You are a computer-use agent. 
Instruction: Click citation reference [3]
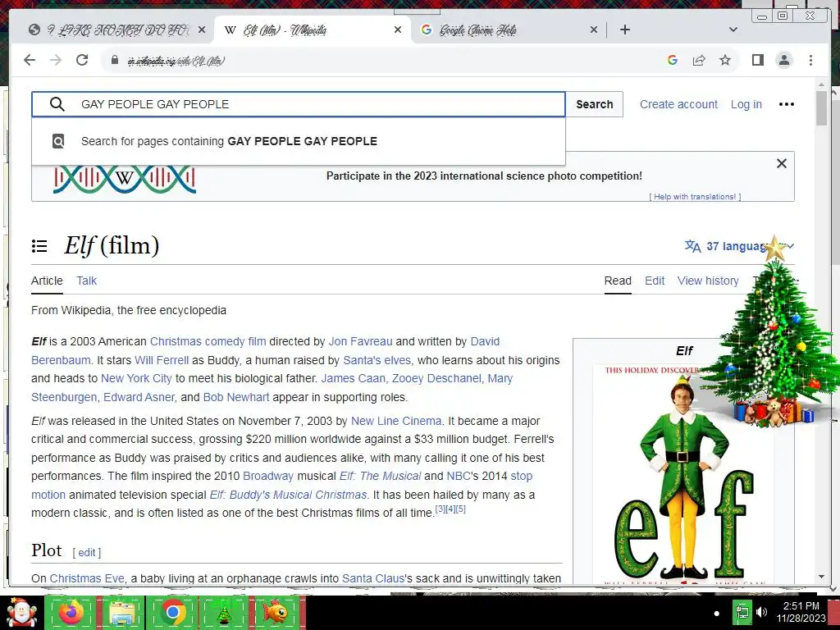coord(440,509)
